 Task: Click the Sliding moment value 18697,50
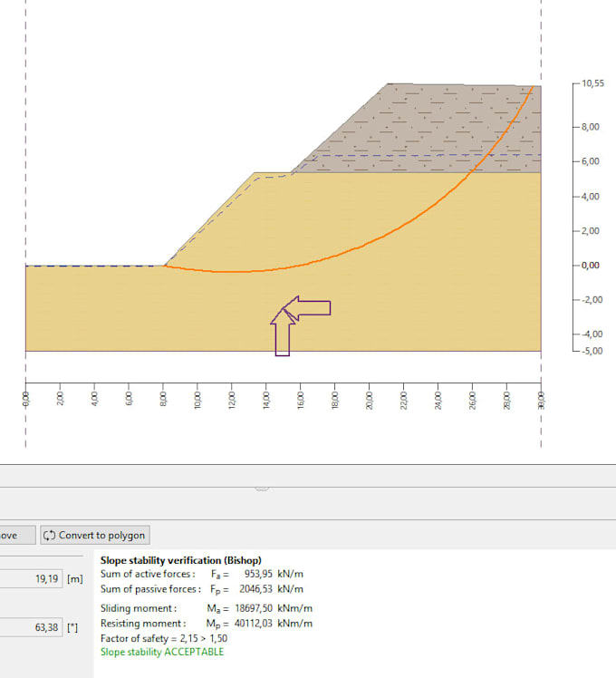click(x=254, y=608)
